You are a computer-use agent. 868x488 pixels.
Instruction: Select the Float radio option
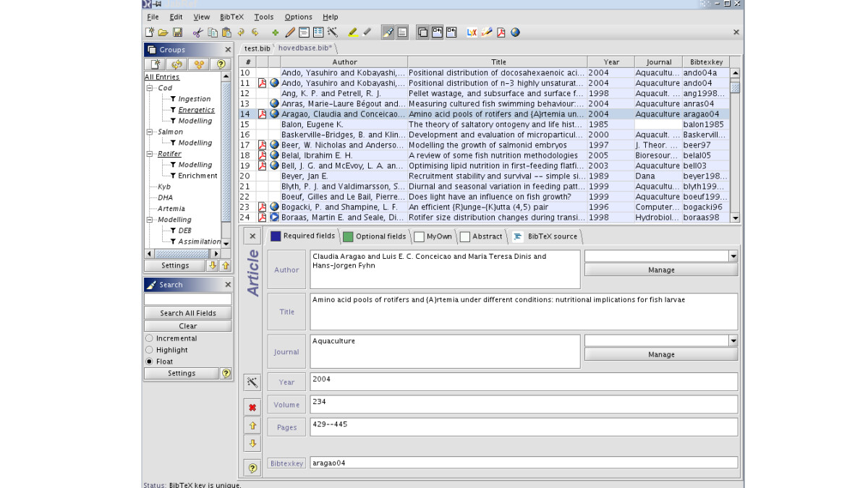tap(150, 361)
